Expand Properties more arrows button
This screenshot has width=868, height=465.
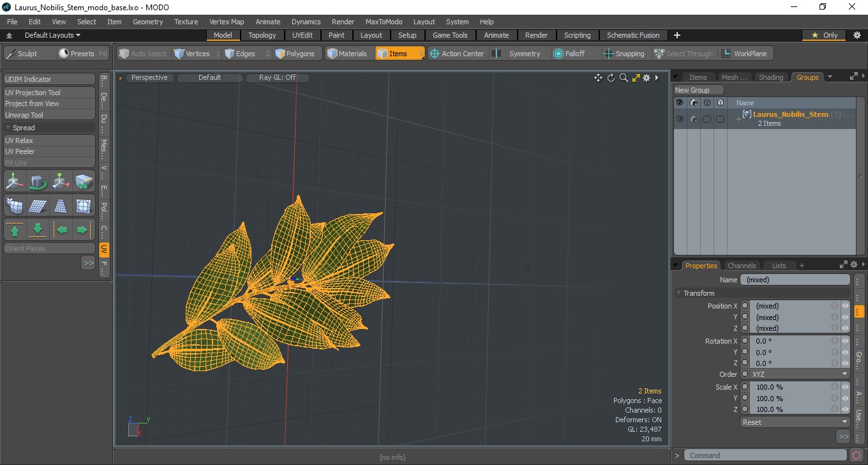click(x=843, y=437)
